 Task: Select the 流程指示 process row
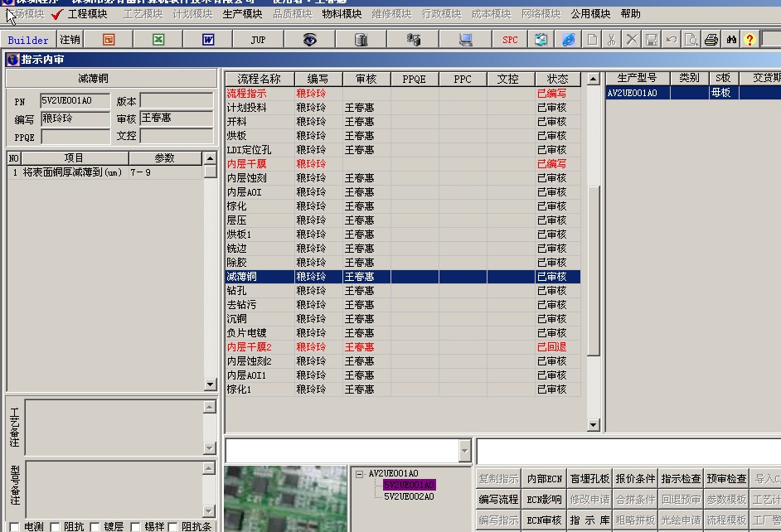(x=402, y=93)
